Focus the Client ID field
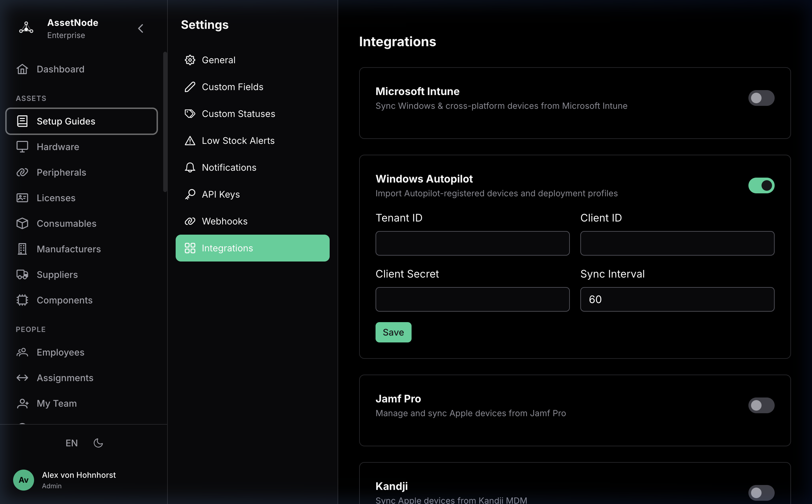Viewport: 812px width, 504px height. click(x=677, y=243)
